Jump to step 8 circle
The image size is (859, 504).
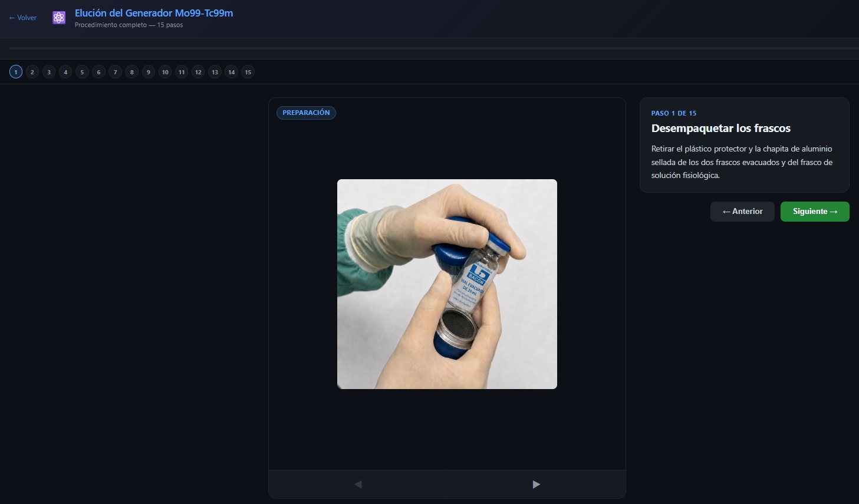(x=132, y=72)
